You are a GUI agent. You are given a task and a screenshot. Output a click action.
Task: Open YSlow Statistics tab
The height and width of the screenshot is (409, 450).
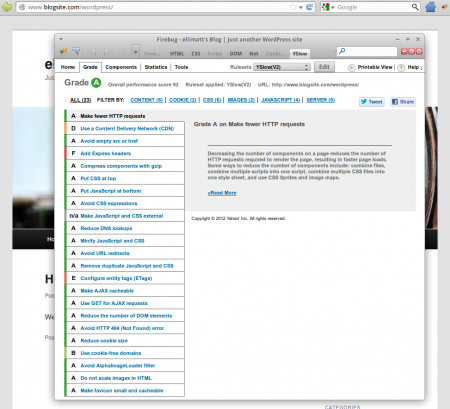[x=156, y=67]
